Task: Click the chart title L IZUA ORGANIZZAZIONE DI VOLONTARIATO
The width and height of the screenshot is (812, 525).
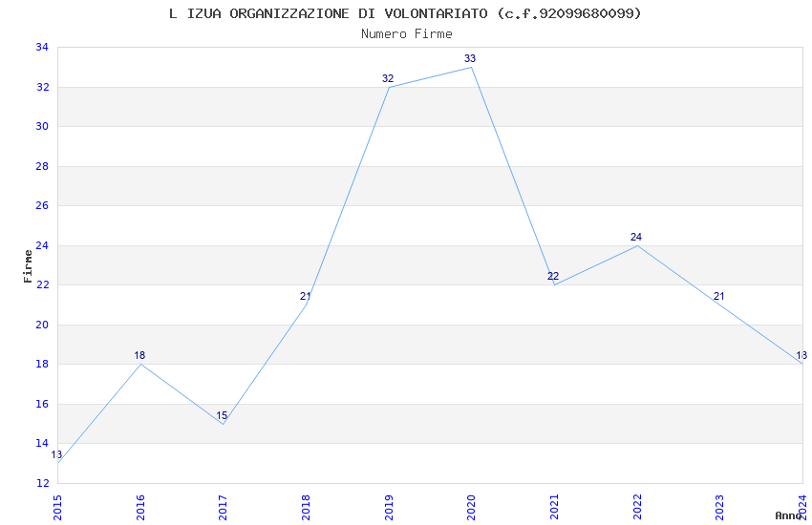Action: [405, 13]
